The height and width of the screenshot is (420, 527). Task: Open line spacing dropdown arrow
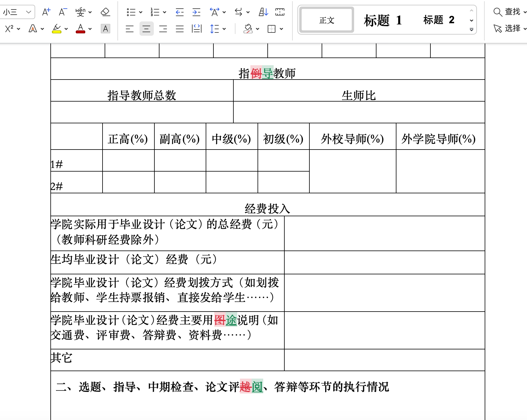[x=224, y=29]
